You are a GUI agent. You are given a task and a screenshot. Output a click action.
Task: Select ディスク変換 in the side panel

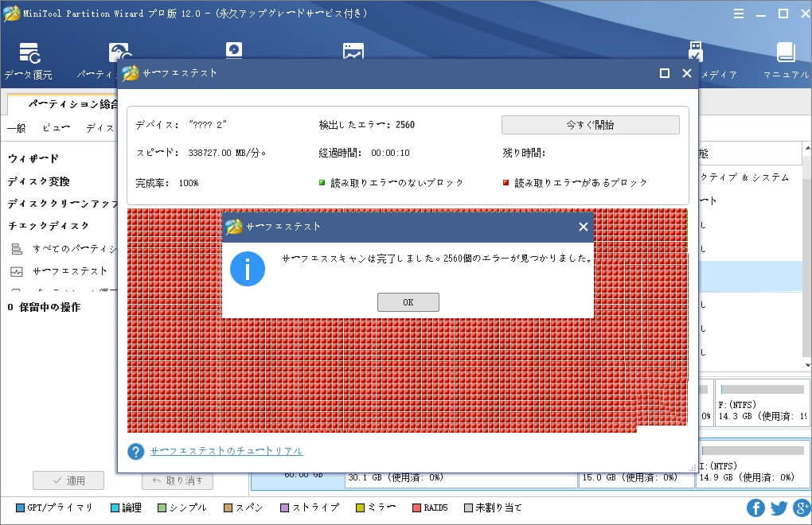pos(38,181)
